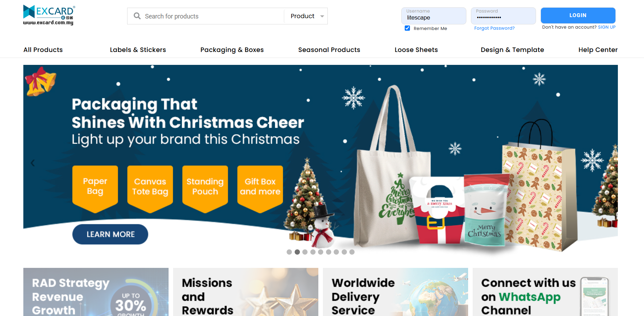644x316 pixels.
Task: Click the blue LOGIN button
Action: pyautogui.click(x=578, y=15)
